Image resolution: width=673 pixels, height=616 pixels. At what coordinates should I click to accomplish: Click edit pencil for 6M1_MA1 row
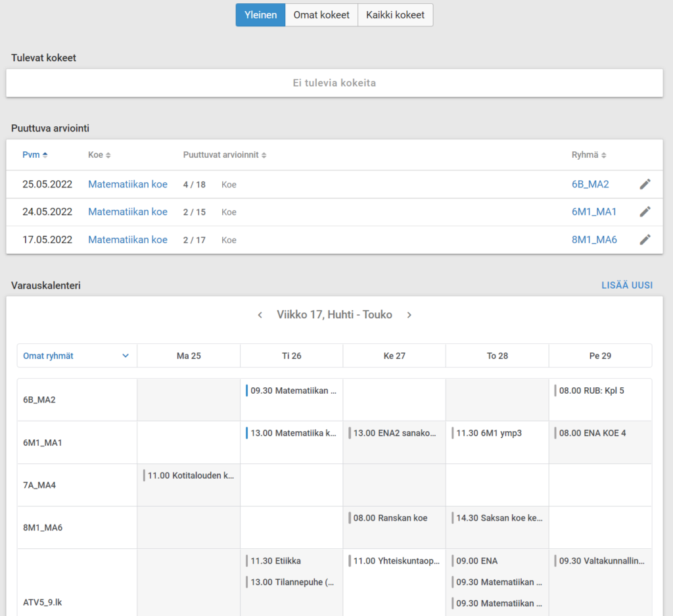(x=645, y=212)
